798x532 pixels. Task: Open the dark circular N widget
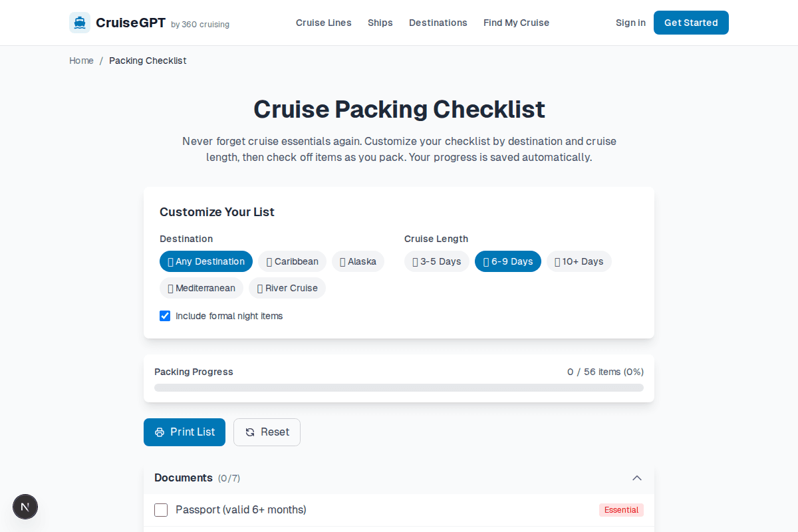pos(25,507)
